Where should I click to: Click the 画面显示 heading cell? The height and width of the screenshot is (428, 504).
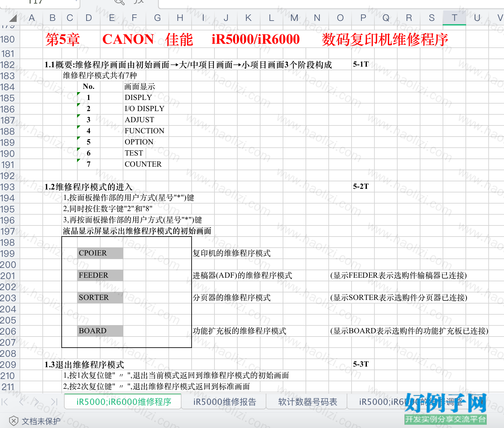tap(140, 87)
